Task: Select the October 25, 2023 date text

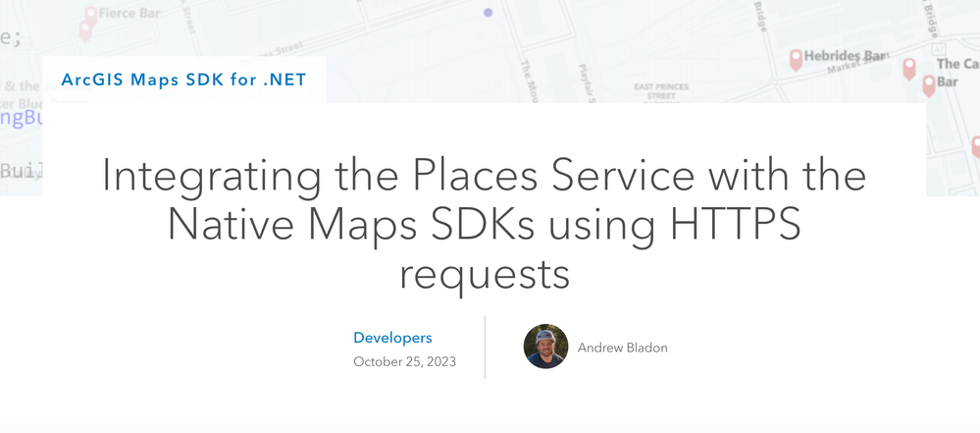Action: tap(404, 361)
